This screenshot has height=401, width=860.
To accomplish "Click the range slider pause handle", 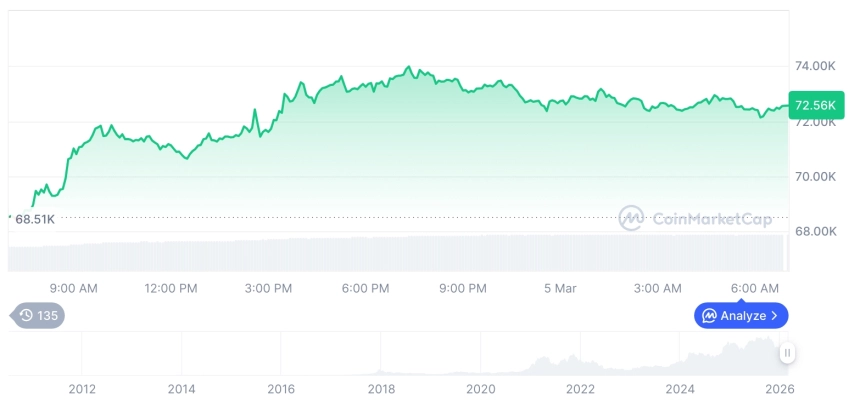I will tap(788, 353).
